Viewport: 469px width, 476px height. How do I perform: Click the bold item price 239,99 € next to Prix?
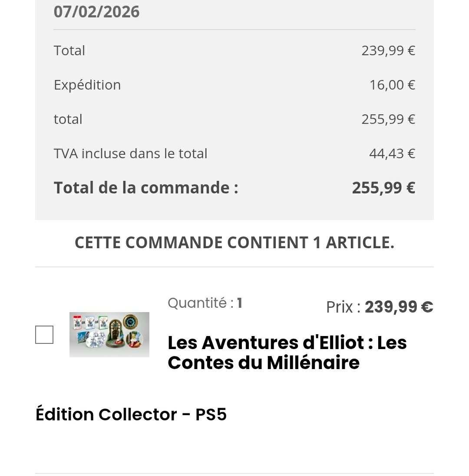click(399, 307)
